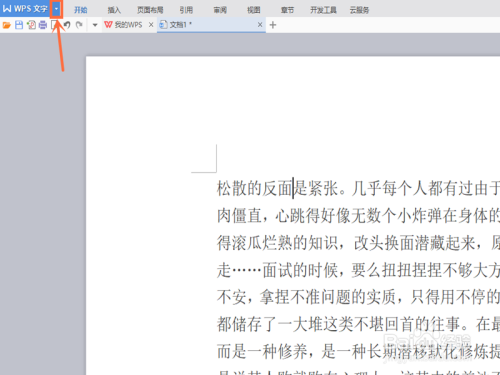Save document with the floppy disk icon
This screenshot has height=375, width=500.
point(19,25)
